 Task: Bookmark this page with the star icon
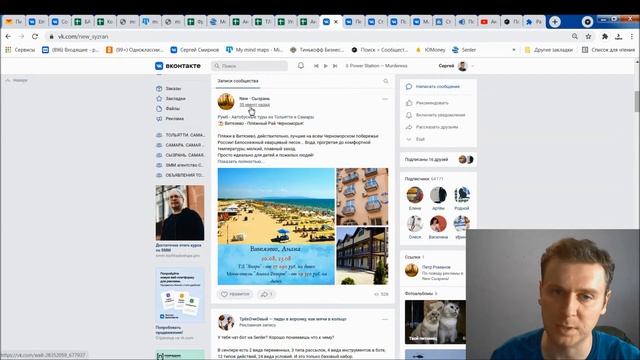[588, 36]
